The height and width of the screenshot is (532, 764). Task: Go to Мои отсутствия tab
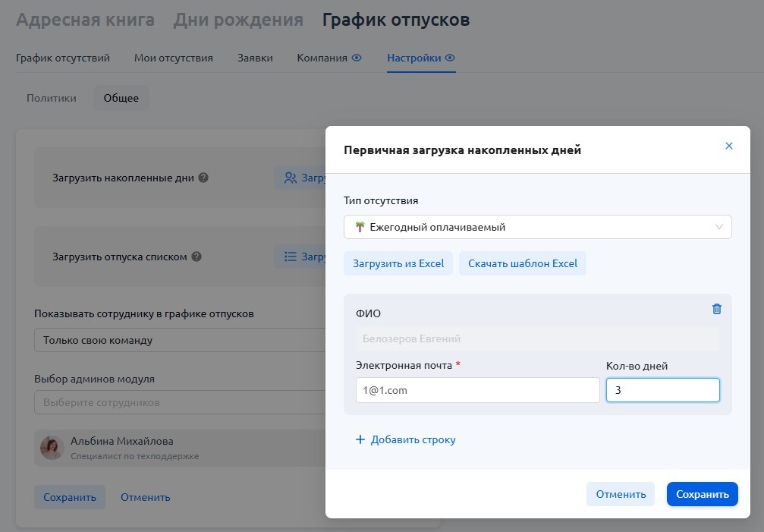click(174, 58)
